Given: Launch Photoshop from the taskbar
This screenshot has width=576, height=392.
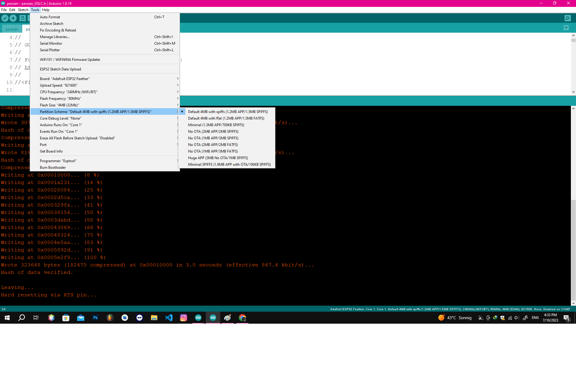Looking at the screenshot, I should [x=95, y=318].
